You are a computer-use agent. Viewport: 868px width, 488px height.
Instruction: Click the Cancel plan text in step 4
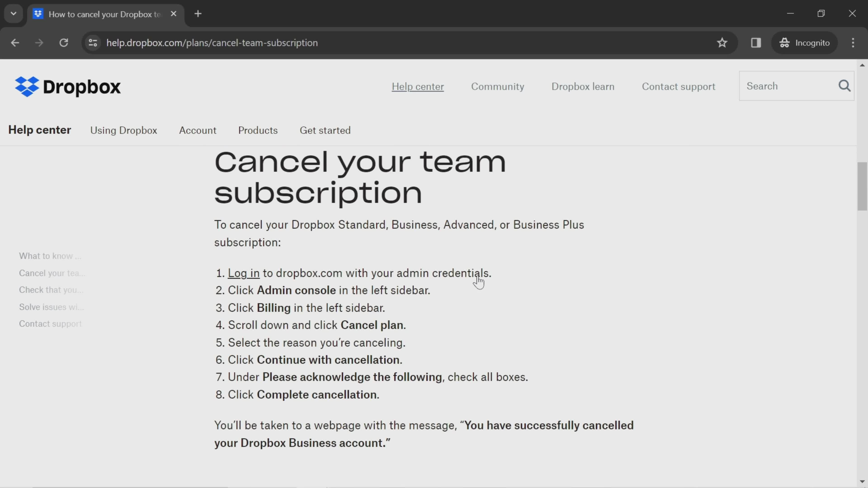[x=373, y=325]
